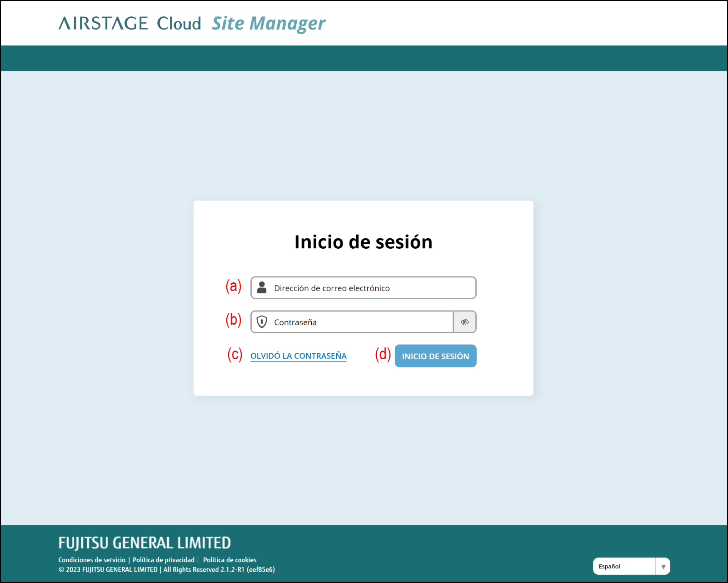
Task: Open Política de privacidad link
Action: coord(164,560)
